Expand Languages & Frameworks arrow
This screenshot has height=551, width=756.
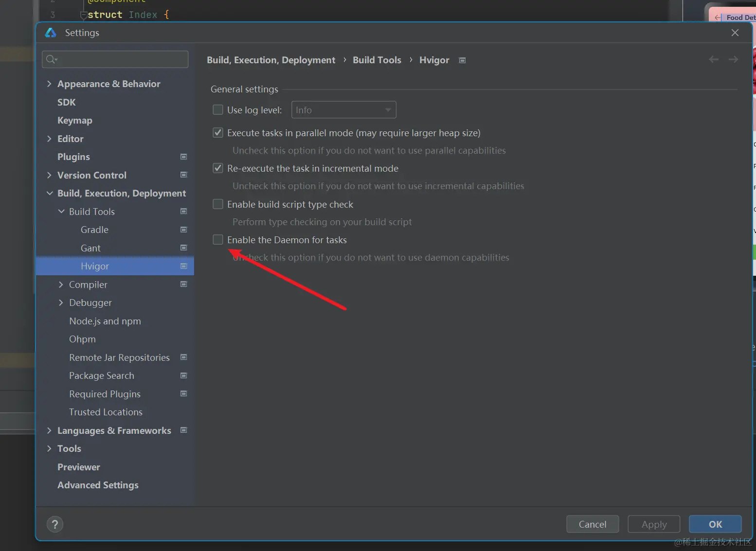[x=49, y=430]
